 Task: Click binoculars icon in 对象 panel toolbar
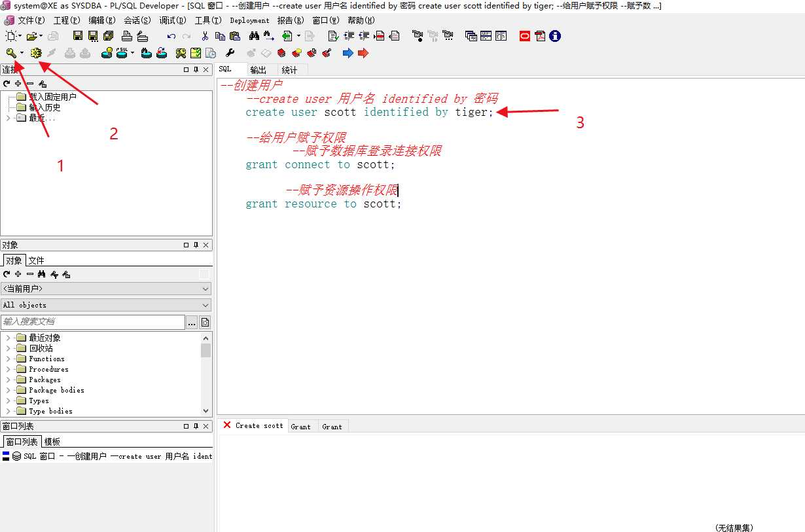pos(42,274)
